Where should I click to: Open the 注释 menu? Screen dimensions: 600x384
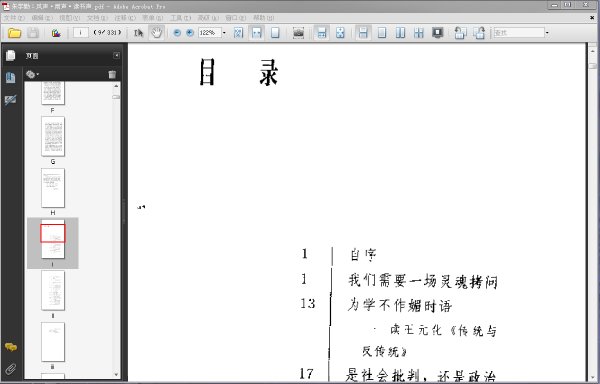coord(125,18)
